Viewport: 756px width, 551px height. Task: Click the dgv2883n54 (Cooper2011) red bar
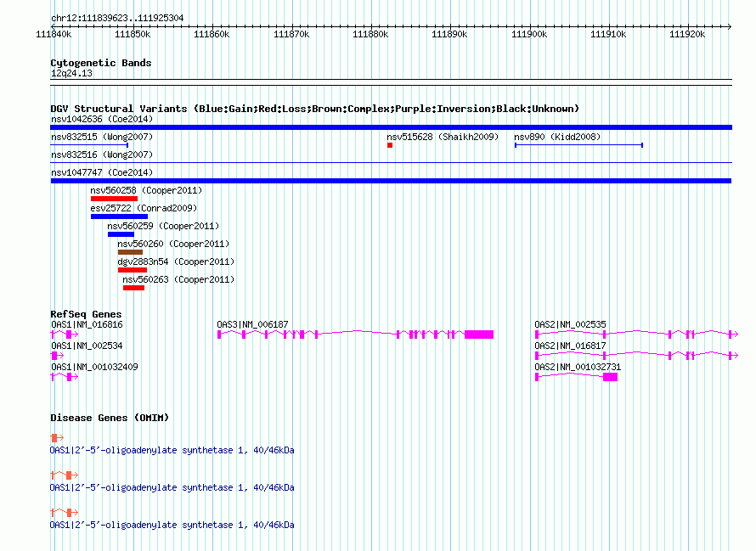click(133, 270)
